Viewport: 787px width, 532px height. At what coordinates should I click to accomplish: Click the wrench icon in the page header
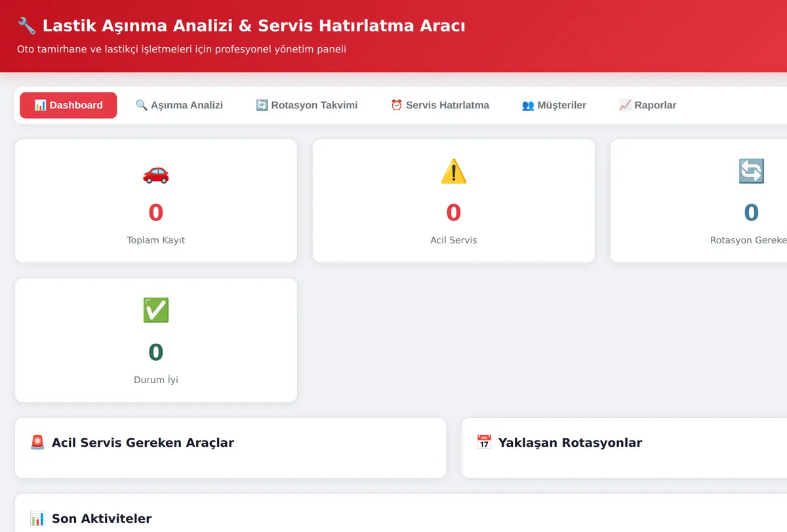click(x=27, y=26)
